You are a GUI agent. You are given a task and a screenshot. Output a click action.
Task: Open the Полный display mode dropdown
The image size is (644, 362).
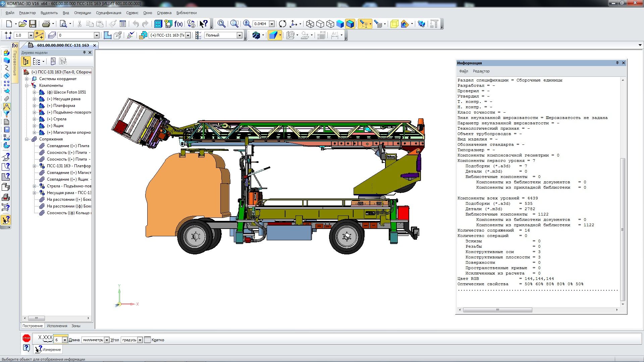click(239, 35)
